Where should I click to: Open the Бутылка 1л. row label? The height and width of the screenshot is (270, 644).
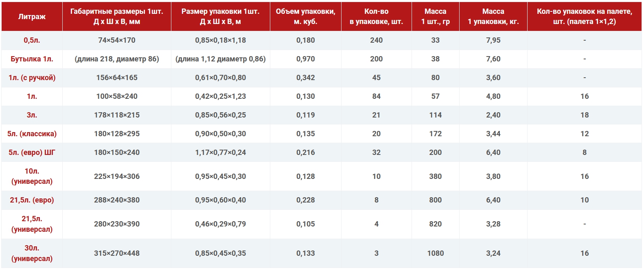click(32, 59)
